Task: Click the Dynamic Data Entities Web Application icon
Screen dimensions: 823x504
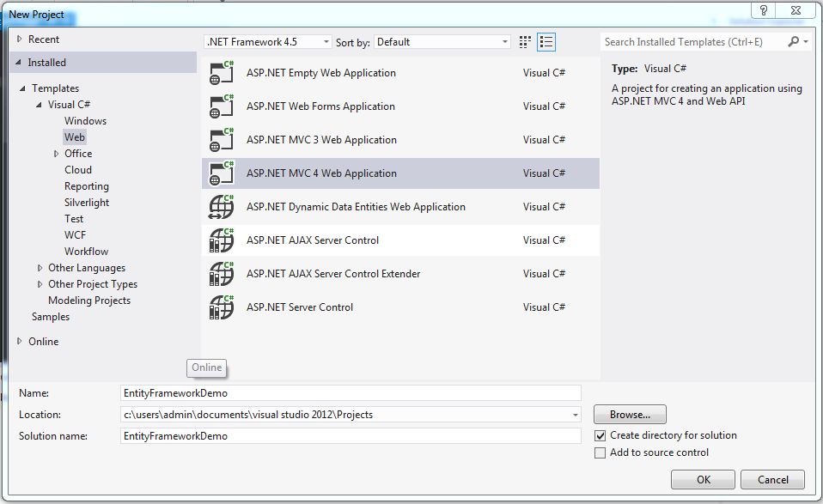Action: pyautogui.click(x=221, y=207)
